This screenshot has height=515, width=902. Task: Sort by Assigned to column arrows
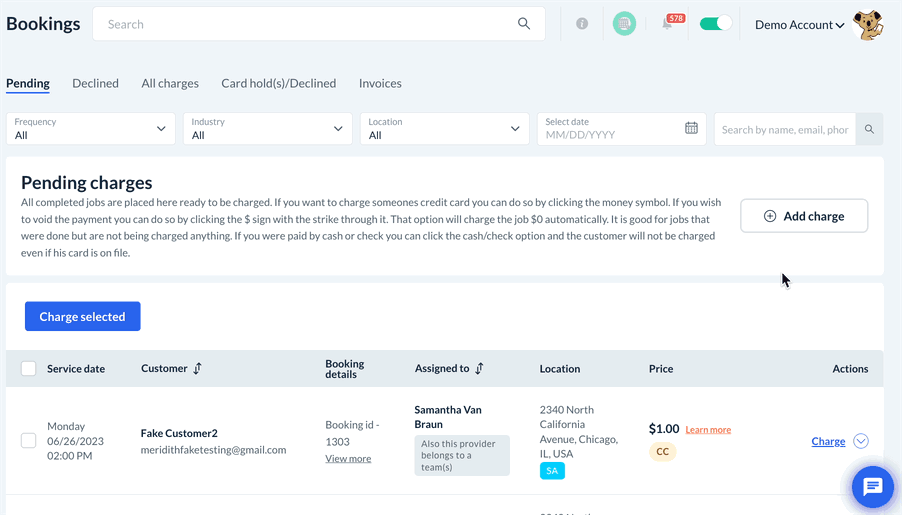pyautogui.click(x=479, y=368)
